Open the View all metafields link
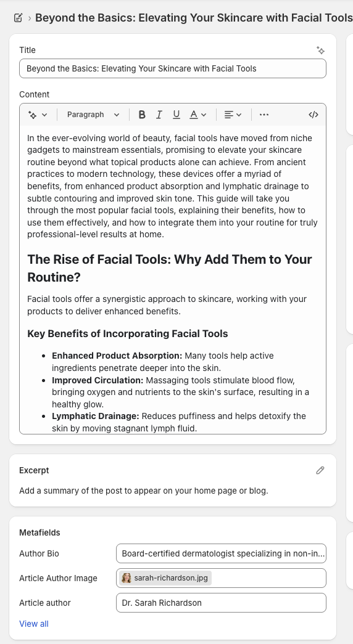 pos(34,624)
